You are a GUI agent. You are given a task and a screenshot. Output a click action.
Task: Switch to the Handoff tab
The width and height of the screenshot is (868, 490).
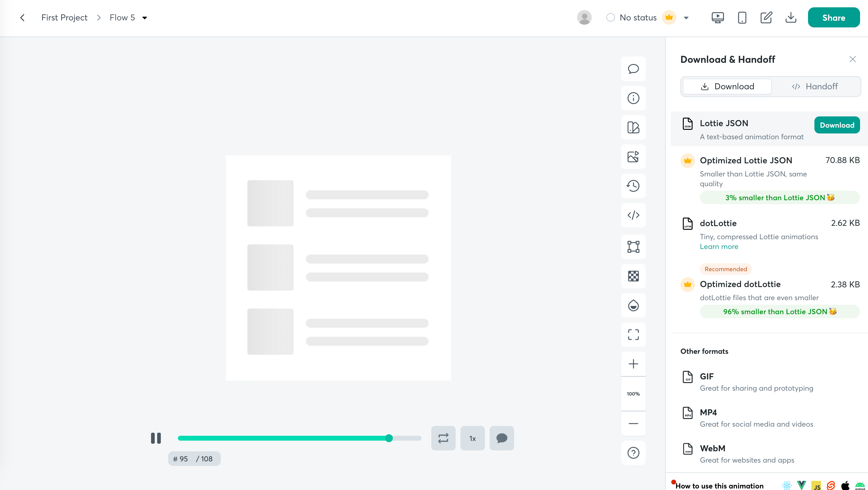coord(815,86)
